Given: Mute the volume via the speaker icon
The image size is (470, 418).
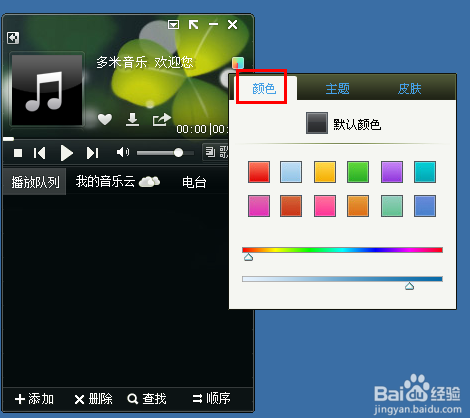Looking at the screenshot, I should click(x=123, y=152).
